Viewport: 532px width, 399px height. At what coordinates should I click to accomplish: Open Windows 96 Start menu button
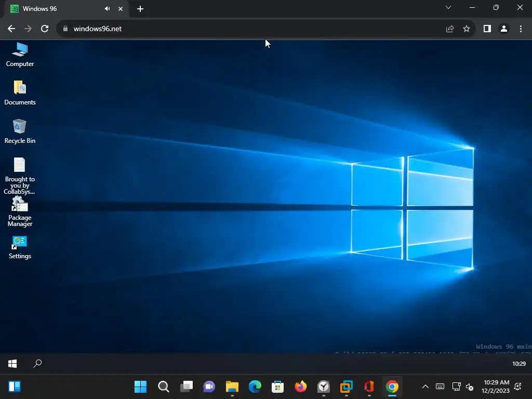tap(12, 364)
